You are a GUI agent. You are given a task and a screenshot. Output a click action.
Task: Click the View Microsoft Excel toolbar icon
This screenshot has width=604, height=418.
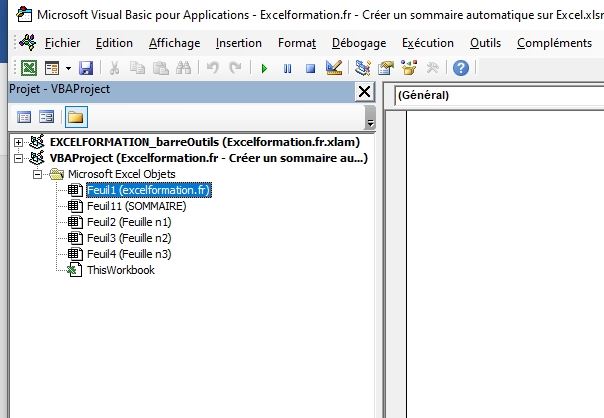29,68
